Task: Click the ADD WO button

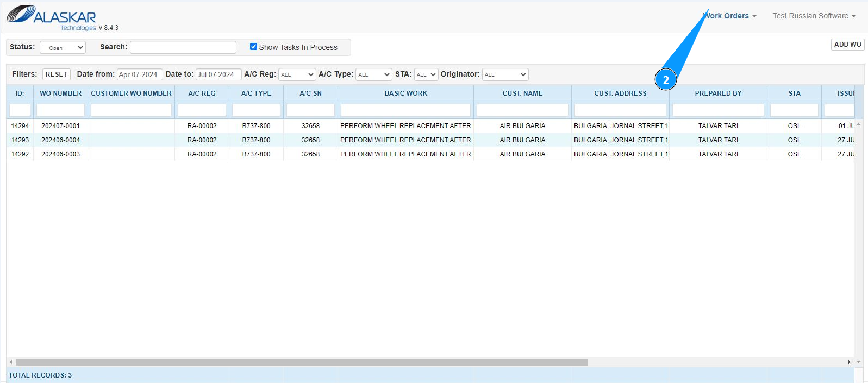Action: pyautogui.click(x=848, y=45)
